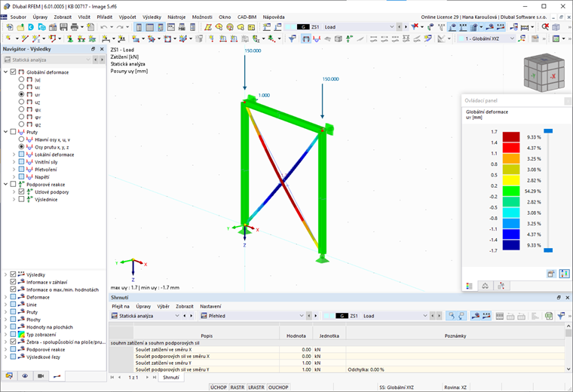Open the Soubor menu
Screen dimensions: 573x392
coord(18,17)
